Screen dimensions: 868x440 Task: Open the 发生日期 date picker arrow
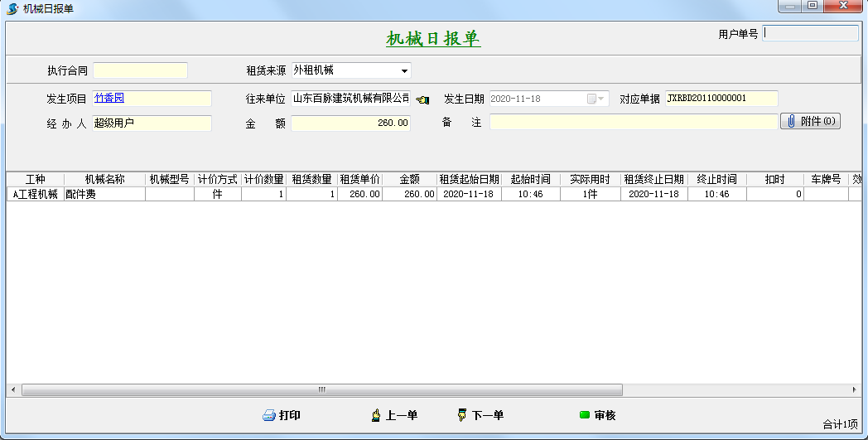pos(601,99)
